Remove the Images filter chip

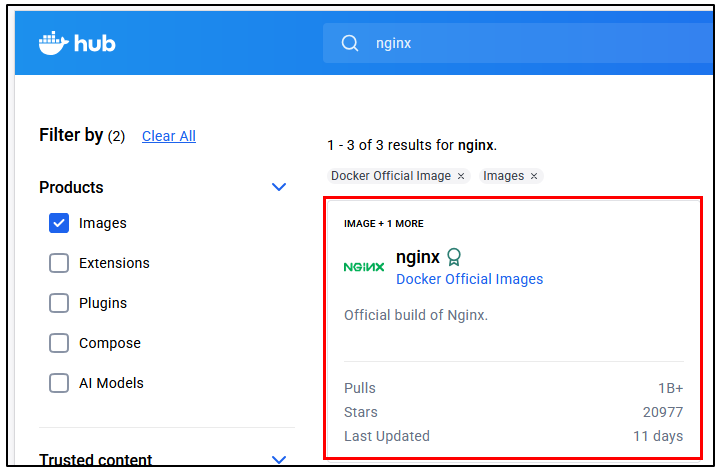pyautogui.click(x=534, y=176)
